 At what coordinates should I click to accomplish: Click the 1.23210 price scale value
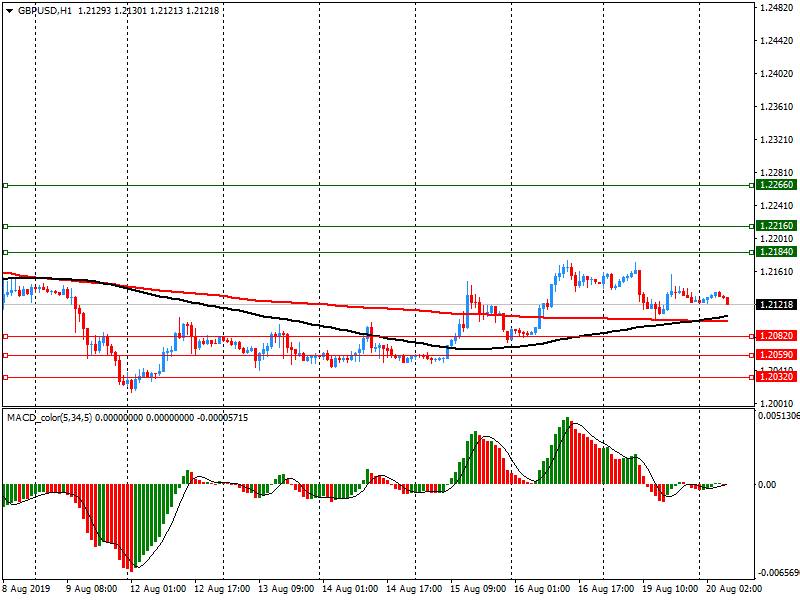click(x=777, y=140)
